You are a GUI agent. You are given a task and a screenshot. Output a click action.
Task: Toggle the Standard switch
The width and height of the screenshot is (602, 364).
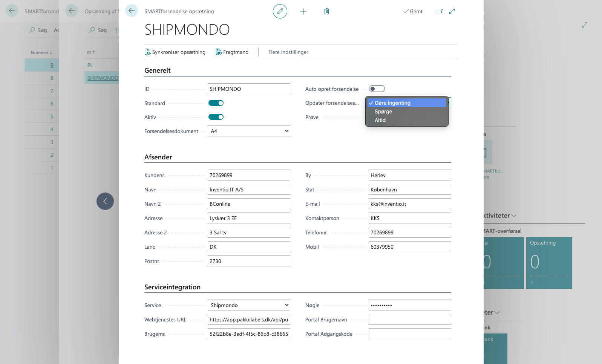click(216, 103)
